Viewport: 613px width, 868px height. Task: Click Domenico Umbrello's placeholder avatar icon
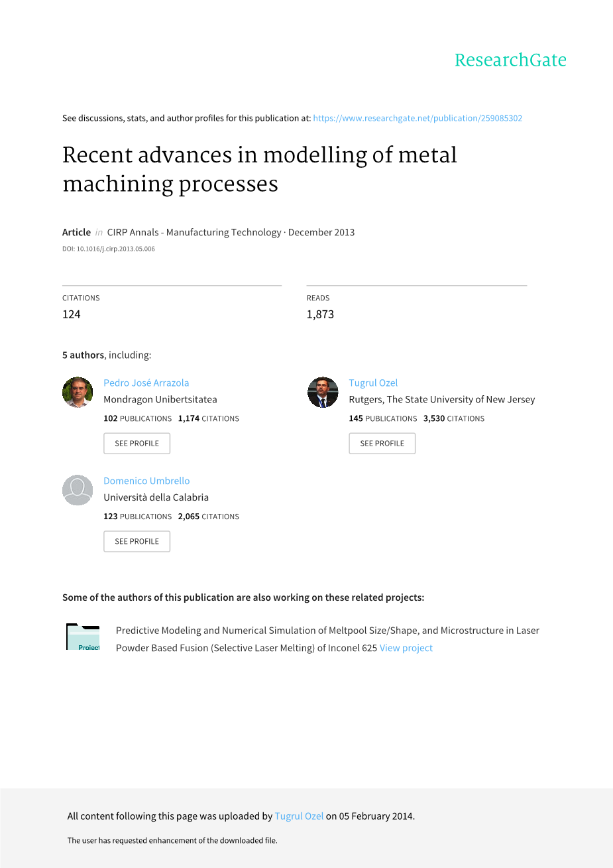point(78,490)
